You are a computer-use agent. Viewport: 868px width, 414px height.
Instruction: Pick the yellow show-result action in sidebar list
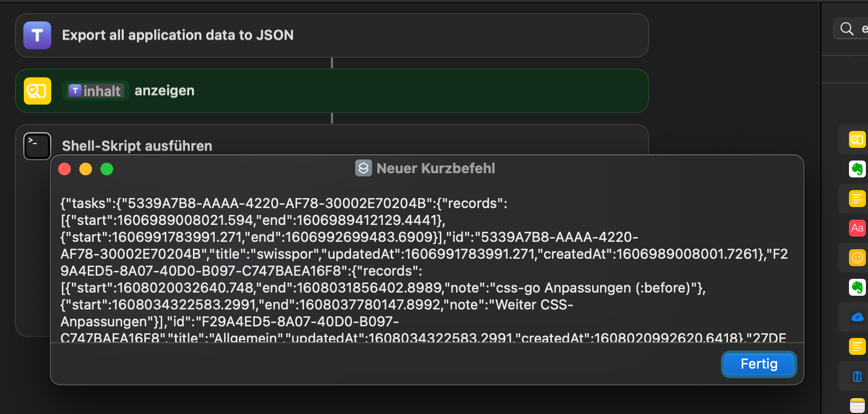tap(857, 139)
